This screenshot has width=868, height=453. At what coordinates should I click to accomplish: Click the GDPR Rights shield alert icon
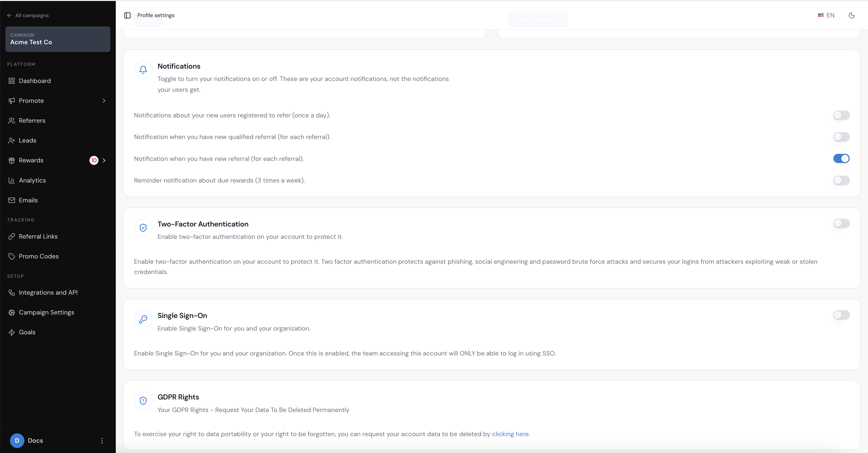point(143,401)
